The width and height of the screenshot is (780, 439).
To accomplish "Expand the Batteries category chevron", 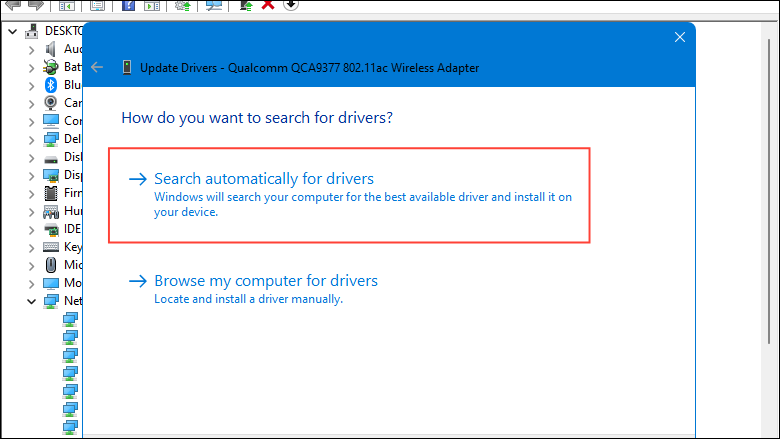I will (x=31, y=68).
